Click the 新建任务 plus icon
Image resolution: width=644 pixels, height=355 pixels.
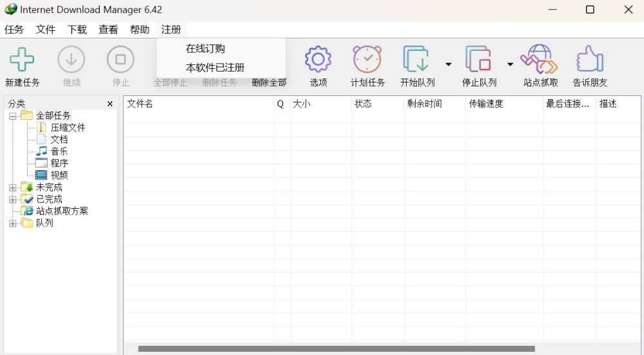click(22, 59)
